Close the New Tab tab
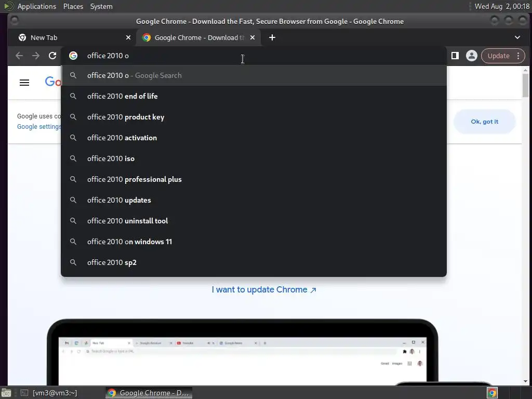This screenshot has height=399, width=532. [128, 37]
